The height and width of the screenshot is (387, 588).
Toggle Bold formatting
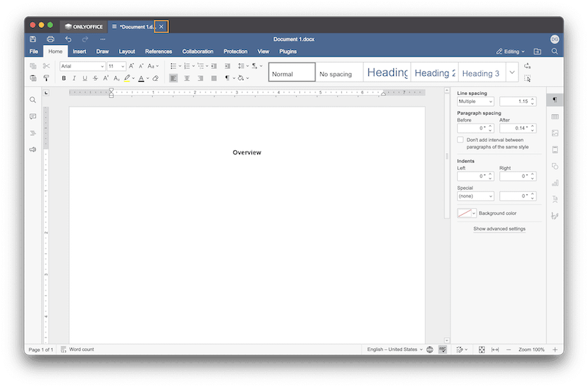coord(64,78)
